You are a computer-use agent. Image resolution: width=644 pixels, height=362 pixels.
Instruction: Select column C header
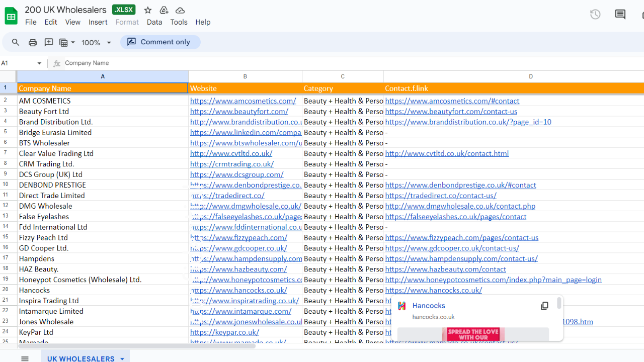(343, 76)
